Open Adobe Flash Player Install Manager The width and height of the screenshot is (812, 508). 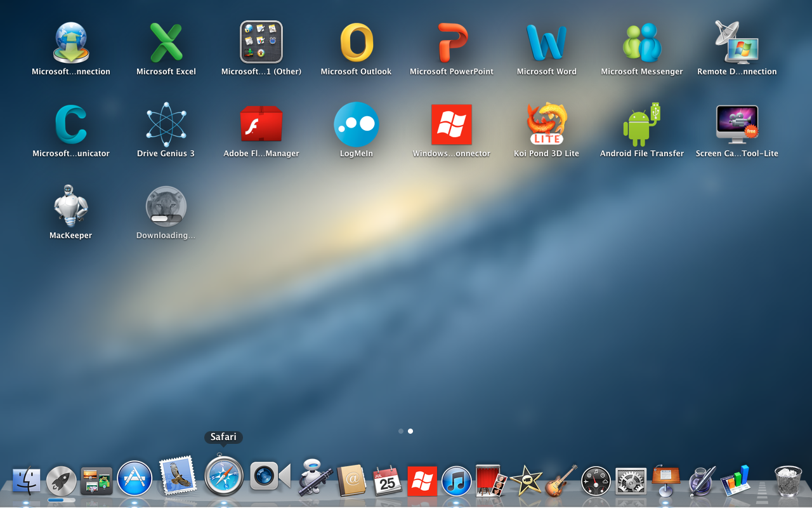tap(261, 124)
